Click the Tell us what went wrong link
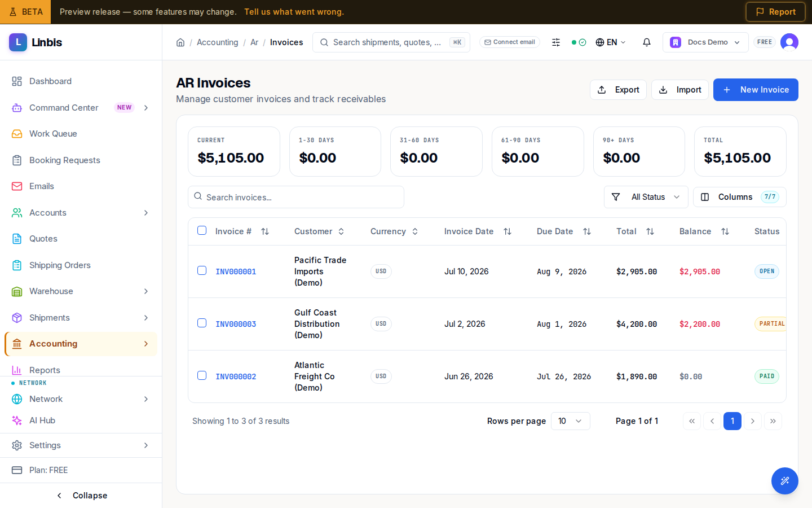 [x=294, y=12]
